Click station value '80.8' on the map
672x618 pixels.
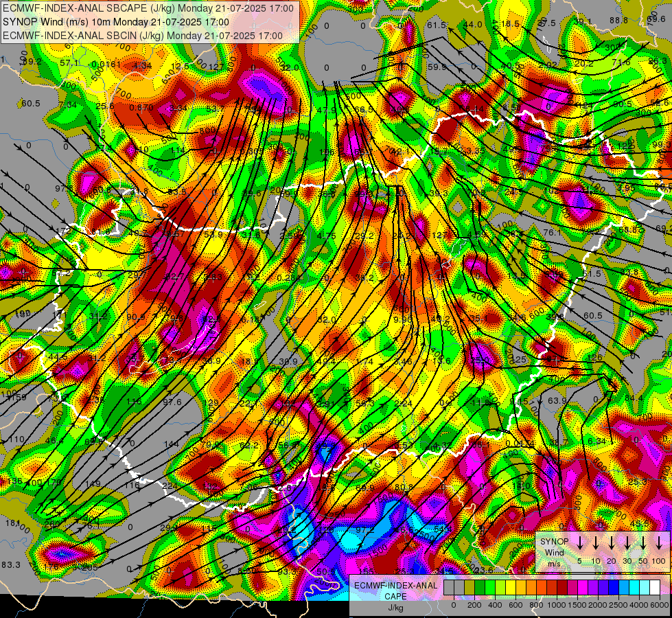[x=404, y=488]
